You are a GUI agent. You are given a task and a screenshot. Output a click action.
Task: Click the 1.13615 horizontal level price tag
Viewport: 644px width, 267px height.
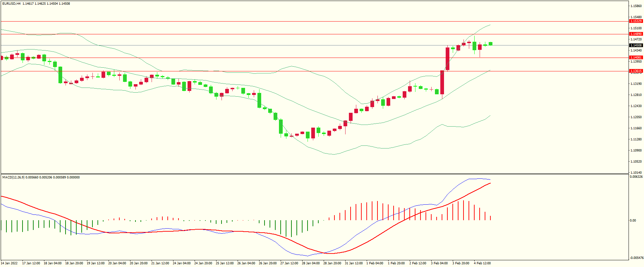636,71
